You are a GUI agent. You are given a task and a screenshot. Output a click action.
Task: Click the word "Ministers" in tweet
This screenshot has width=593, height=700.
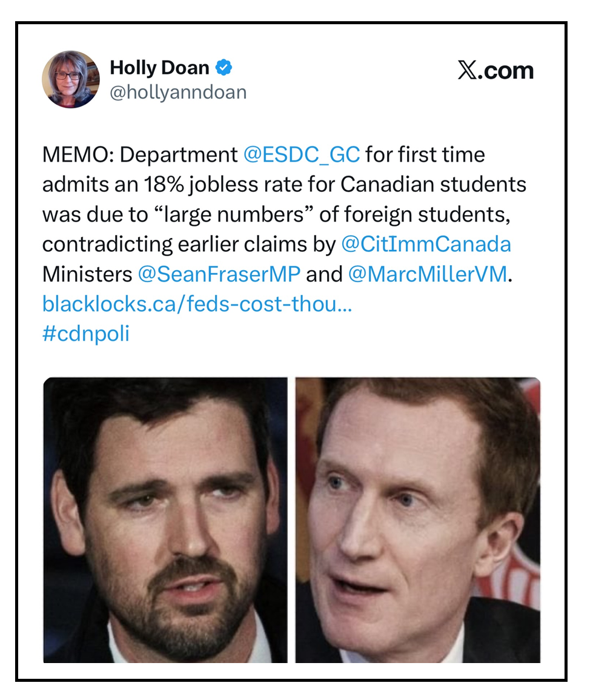pos(87,274)
